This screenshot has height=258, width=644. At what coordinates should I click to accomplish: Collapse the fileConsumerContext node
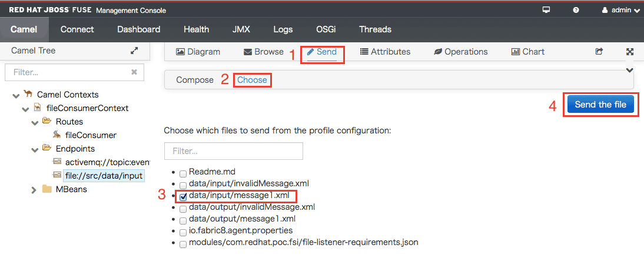[x=25, y=109]
